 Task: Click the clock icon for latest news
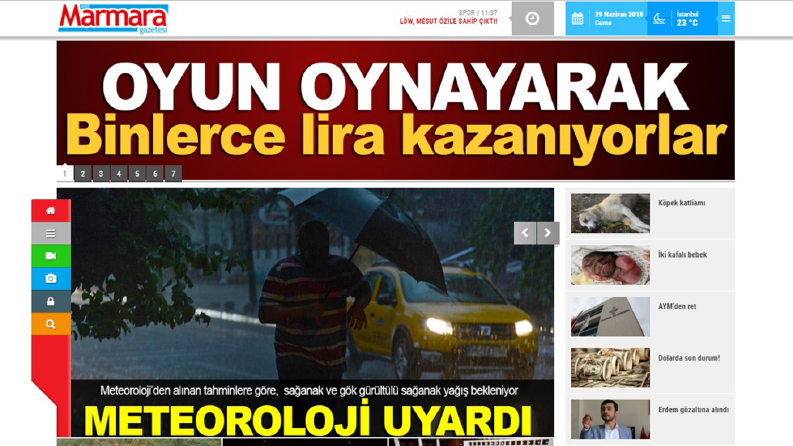(x=532, y=19)
